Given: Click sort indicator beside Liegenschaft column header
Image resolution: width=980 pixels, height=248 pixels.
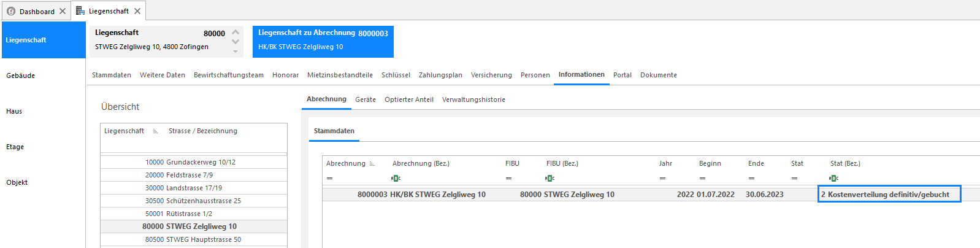Looking at the screenshot, I should 155,131.
